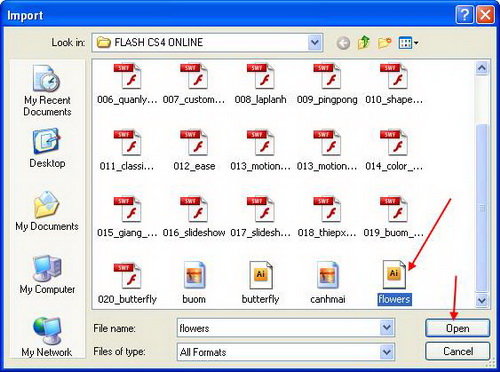Click the Cancel button
The image size is (500, 372).
(x=458, y=351)
